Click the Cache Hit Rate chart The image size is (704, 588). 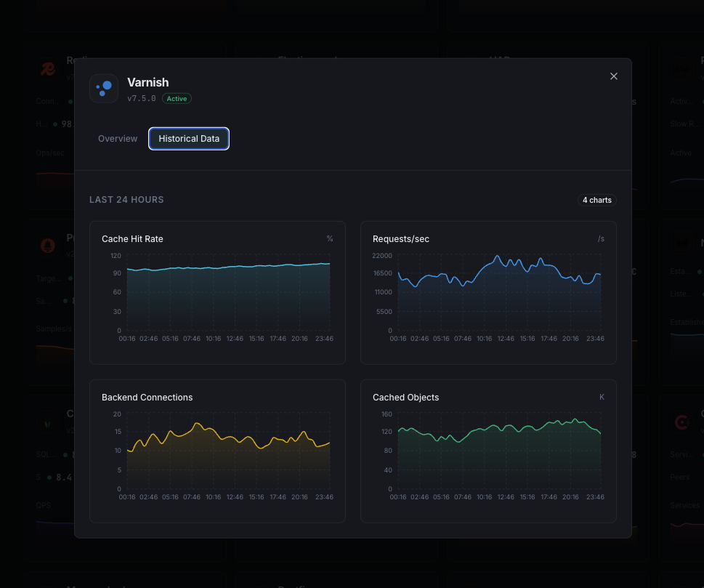[217, 291]
